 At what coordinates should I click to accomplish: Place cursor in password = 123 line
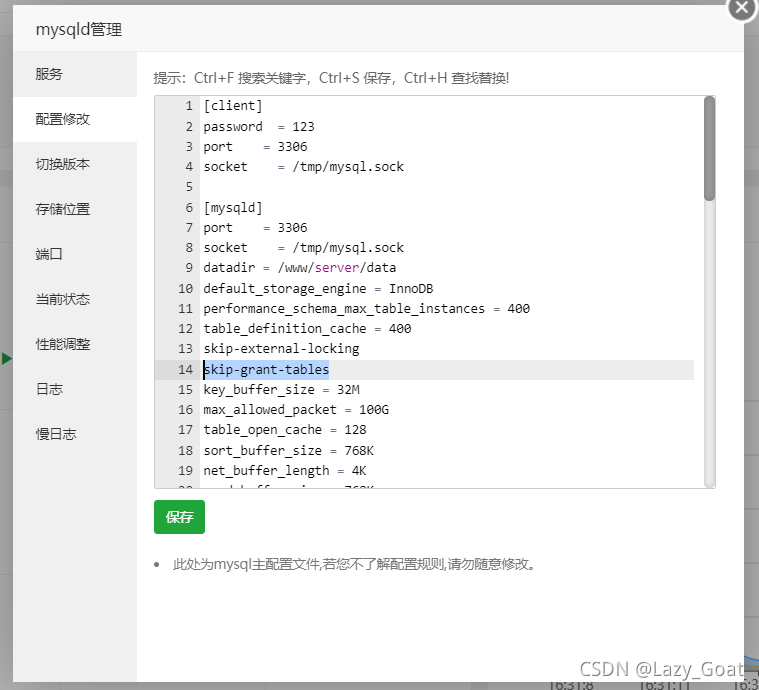259,127
